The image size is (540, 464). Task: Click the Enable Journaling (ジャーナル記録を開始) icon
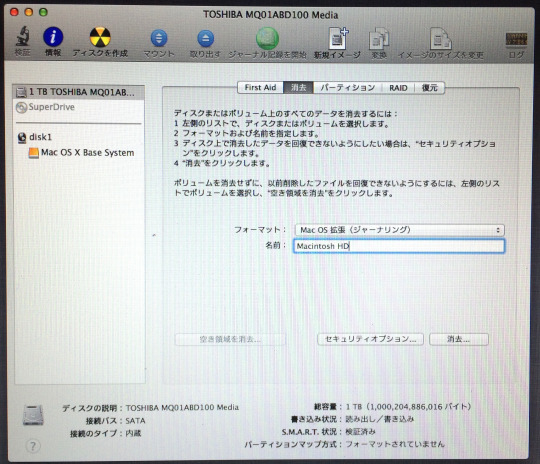click(267, 38)
